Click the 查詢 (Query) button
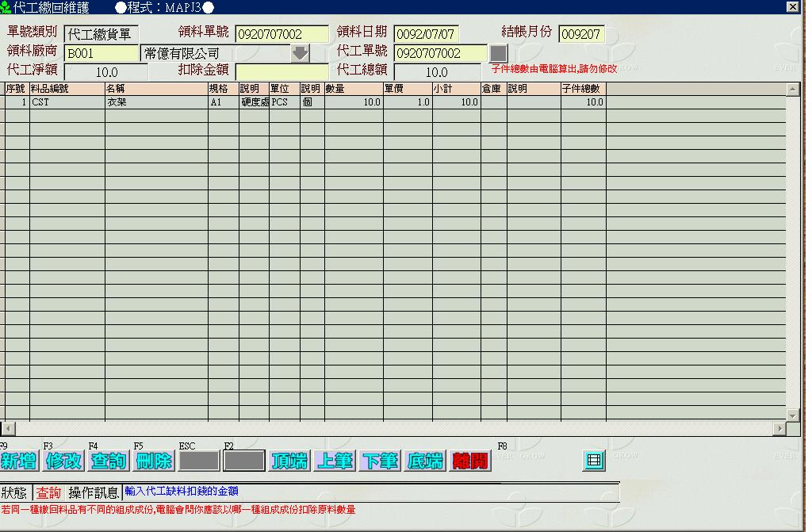This screenshot has height=532, width=812. (x=109, y=461)
